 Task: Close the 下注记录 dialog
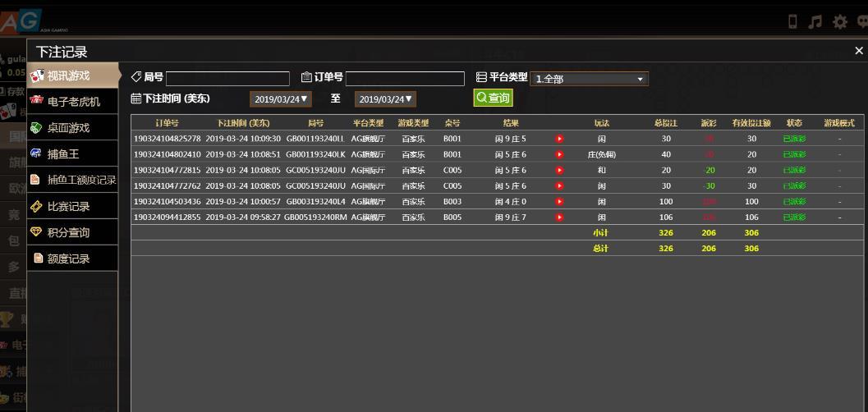pyautogui.click(x=859, y=51)
